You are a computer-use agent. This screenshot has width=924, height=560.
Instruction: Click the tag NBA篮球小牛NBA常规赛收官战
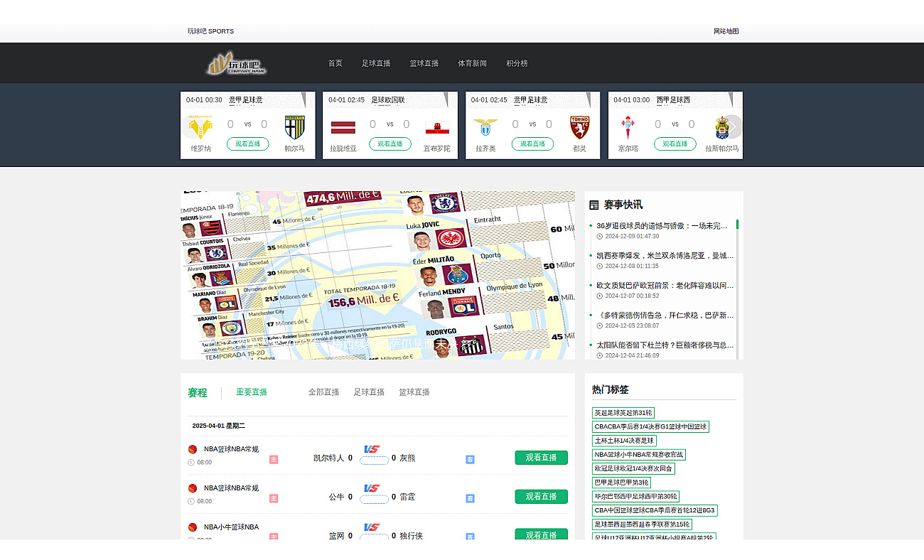(638, 455)
